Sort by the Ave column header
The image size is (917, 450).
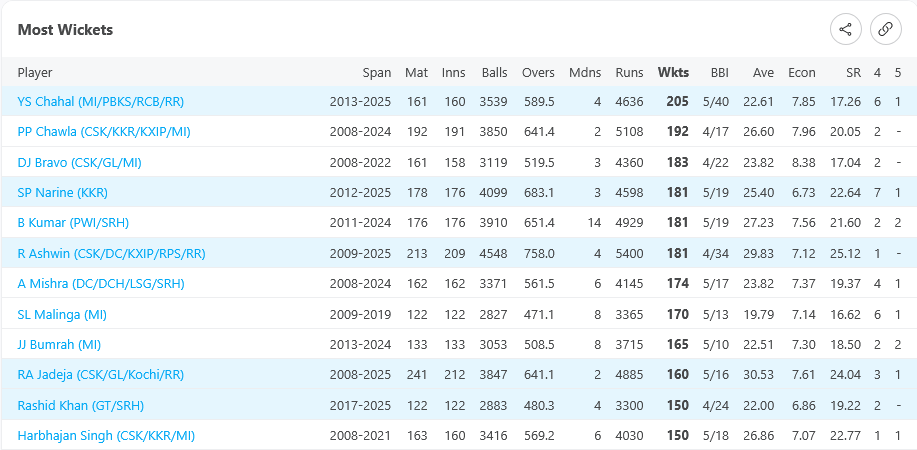[x=763, y=73]
